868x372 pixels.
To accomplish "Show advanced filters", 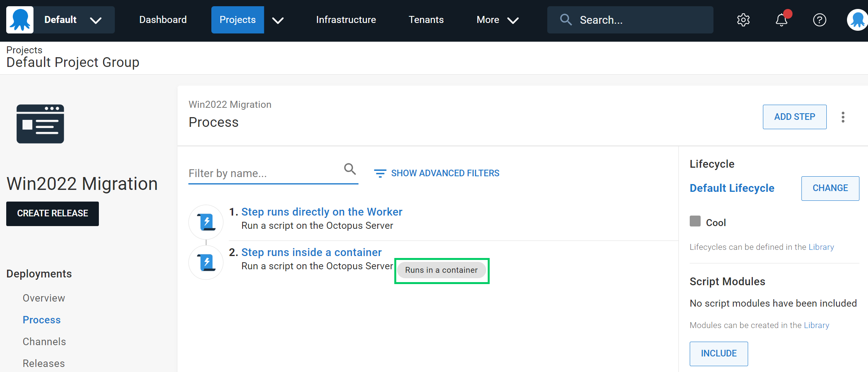I will (x=436, y=173).
